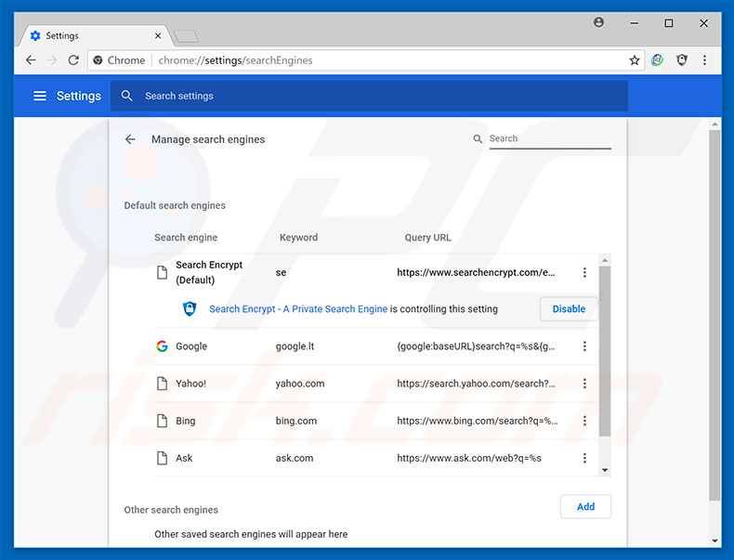Click the page scrollbar thumb

pos(714,316)
